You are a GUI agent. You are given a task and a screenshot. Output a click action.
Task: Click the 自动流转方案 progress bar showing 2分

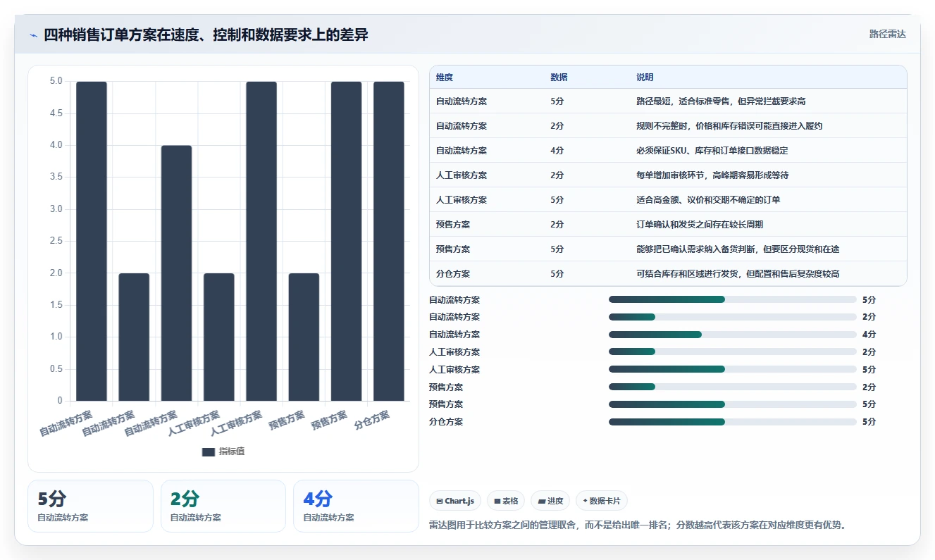(x=733, y=317)
